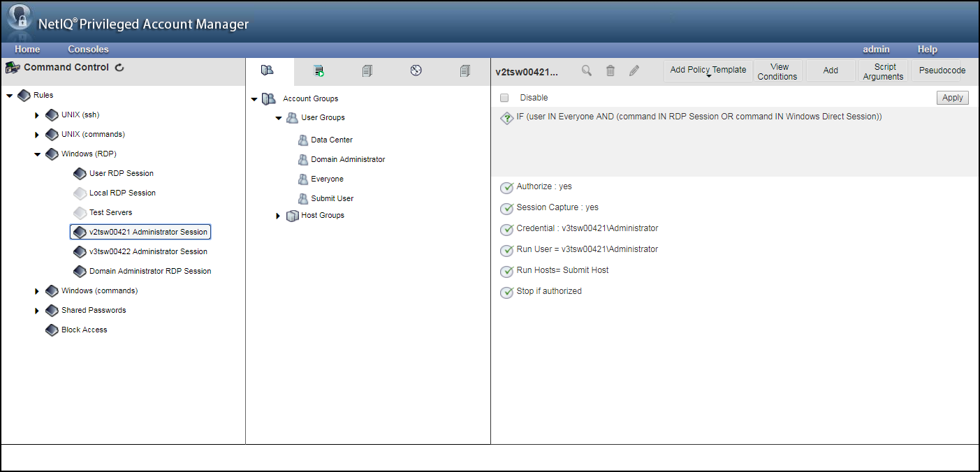Open the Account Groups tab icon

pyautogui.click(x=267, y=71)
